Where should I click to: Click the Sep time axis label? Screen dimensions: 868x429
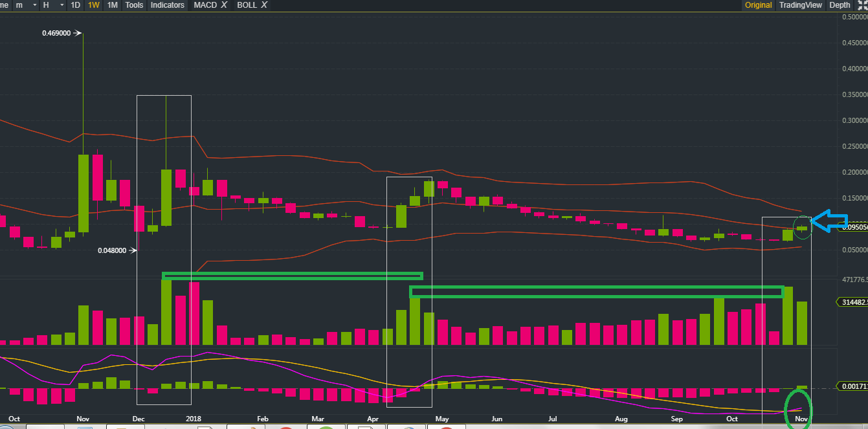coord(676,419)
